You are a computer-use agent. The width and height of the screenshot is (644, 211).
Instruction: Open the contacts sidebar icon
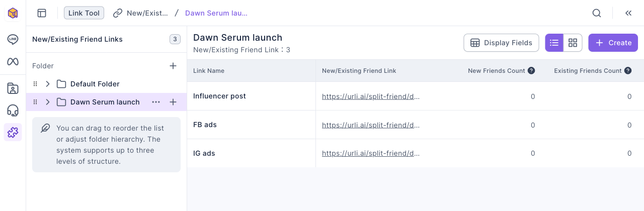(x=13, y=88)
